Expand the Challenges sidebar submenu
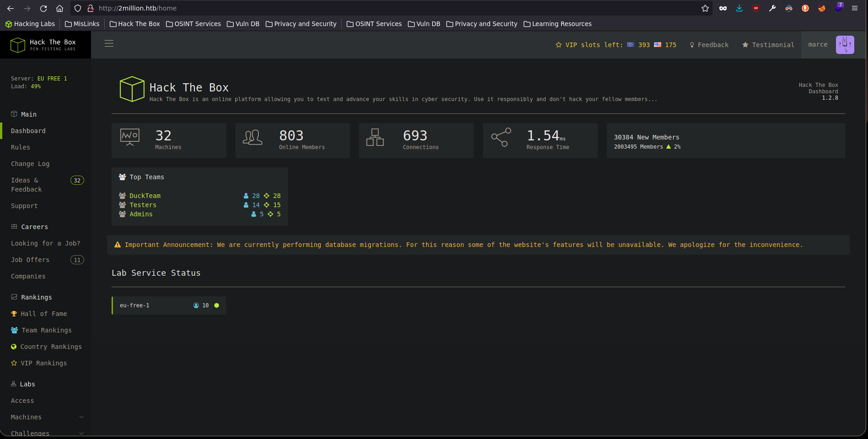The width and height of the screenshot is (868, 439). [x=81, y=433]
